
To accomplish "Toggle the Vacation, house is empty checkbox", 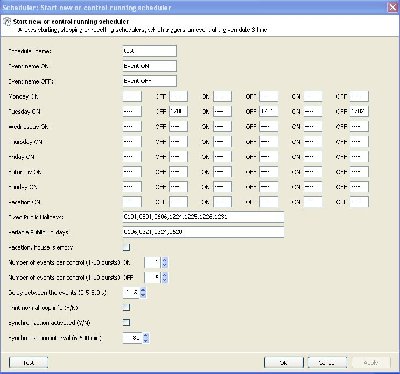I will coord(126,247).
